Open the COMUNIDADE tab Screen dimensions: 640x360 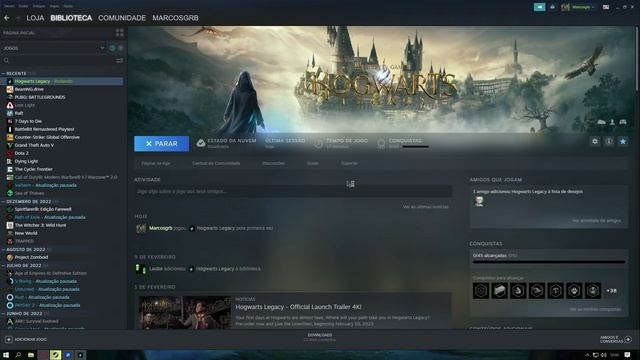coord(122,18)
